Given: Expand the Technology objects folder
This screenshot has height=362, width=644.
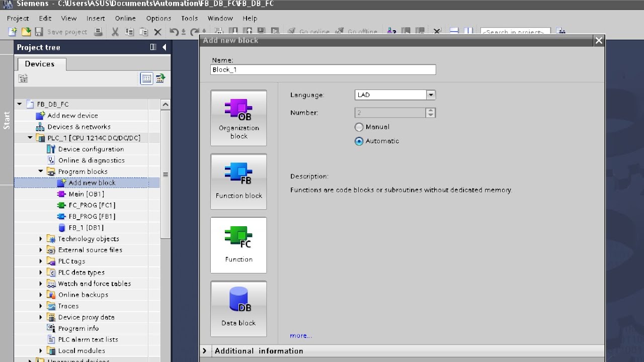Looking at the screenshot, I should pyautogui.click(x=41, y=239).
